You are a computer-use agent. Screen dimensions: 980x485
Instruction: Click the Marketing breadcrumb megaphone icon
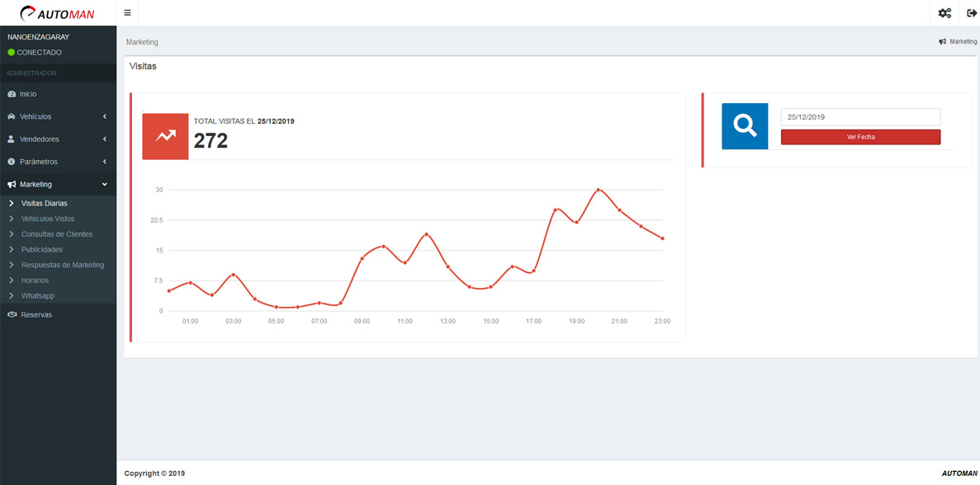click(942, 41)
